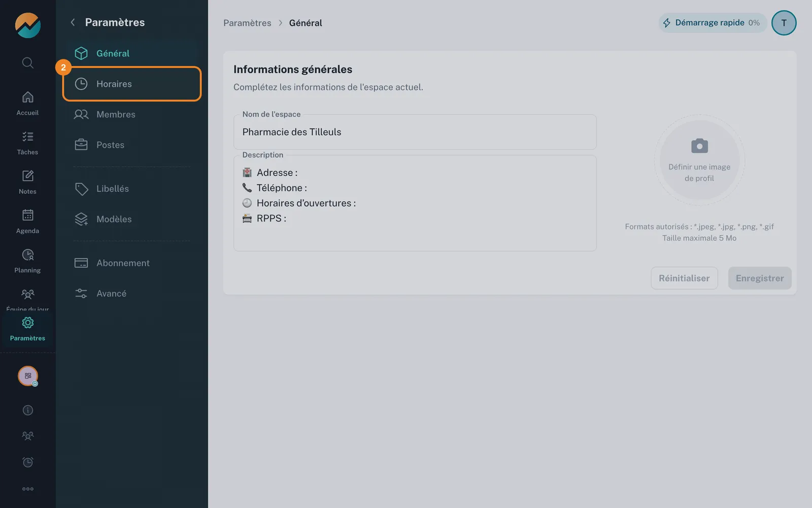Open the Notes icon in sidebar
This screenshot has width=812, height=508.
(28, 176)
